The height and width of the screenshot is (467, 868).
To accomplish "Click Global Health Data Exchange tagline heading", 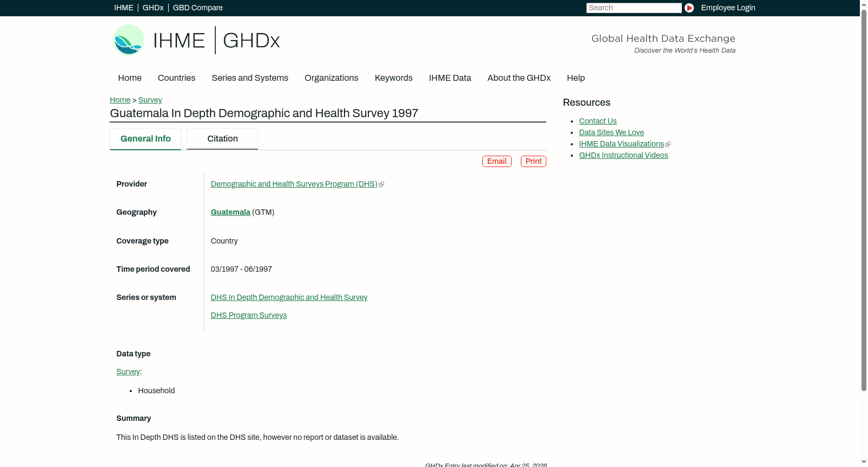I will pyautogui.click(x=663, y=39).
